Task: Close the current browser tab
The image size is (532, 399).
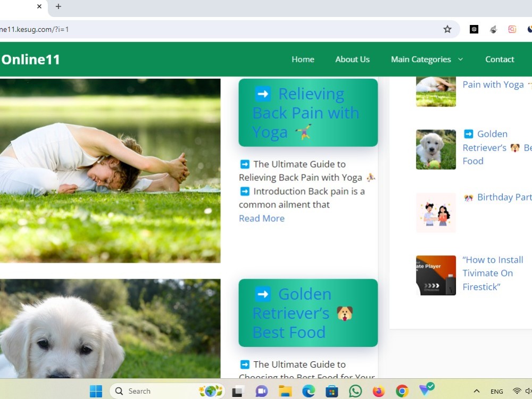Action: point(39,6)
